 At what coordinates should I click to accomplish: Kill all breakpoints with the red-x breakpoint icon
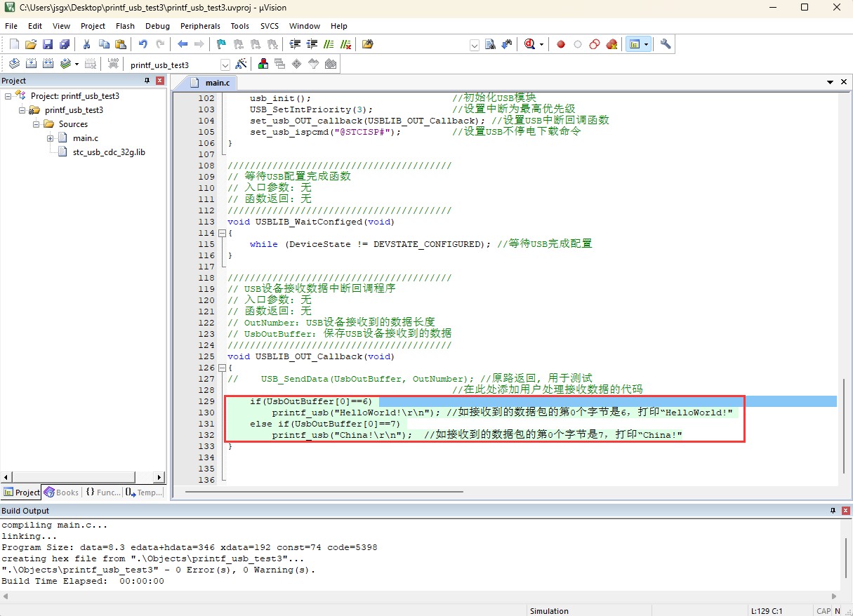[611, 44]
